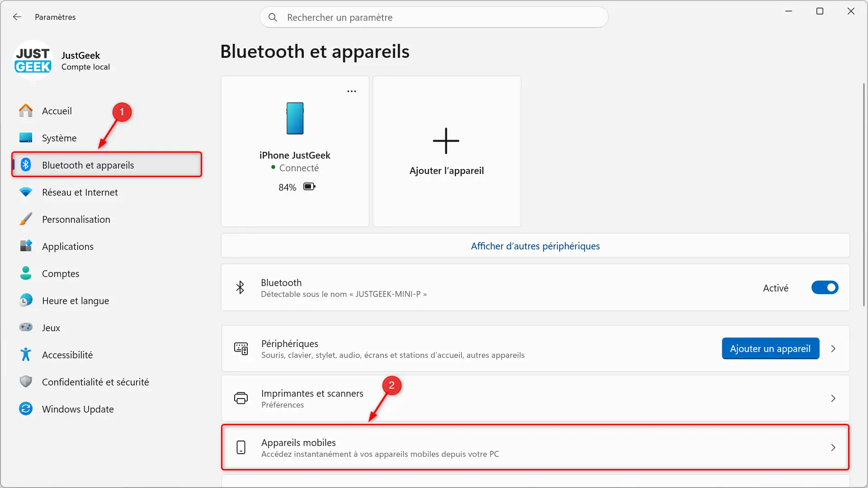Click the Accédez instantanément description text
The height and width of the screenshot is (488, 868).
coord(380,454)
